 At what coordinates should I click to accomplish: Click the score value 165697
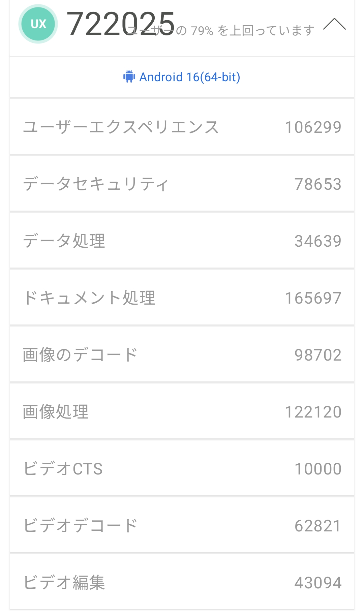tap(313, 298)
